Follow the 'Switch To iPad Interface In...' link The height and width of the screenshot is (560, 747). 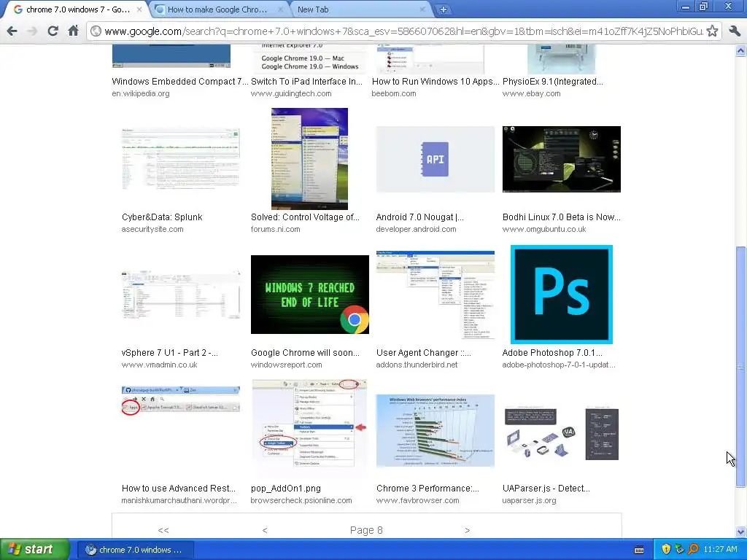307,82
